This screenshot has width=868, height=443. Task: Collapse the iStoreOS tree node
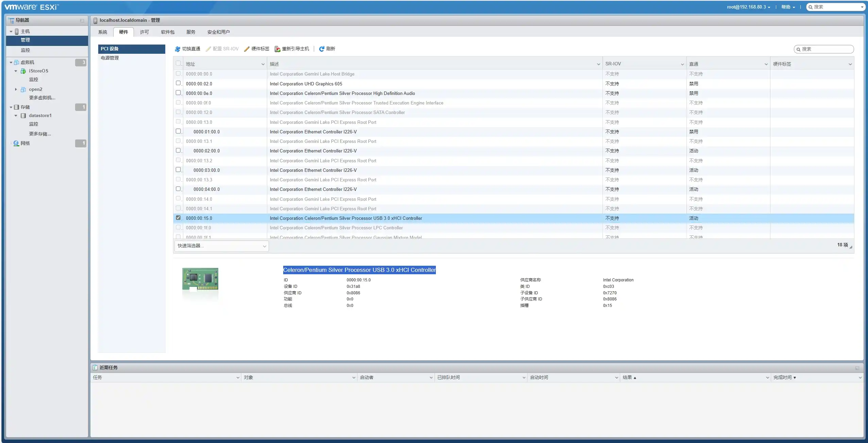pyautogui.click(x=16, y=71)
